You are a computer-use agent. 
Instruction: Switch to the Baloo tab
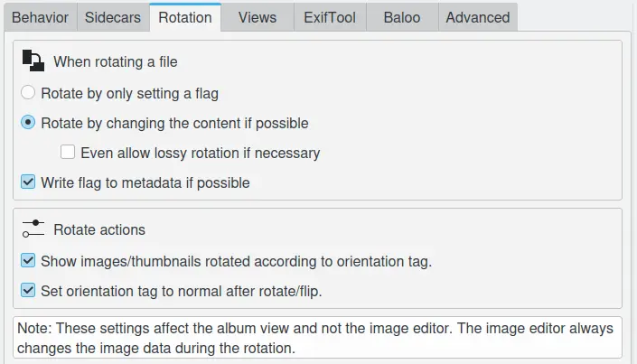[x=401, y=17]
